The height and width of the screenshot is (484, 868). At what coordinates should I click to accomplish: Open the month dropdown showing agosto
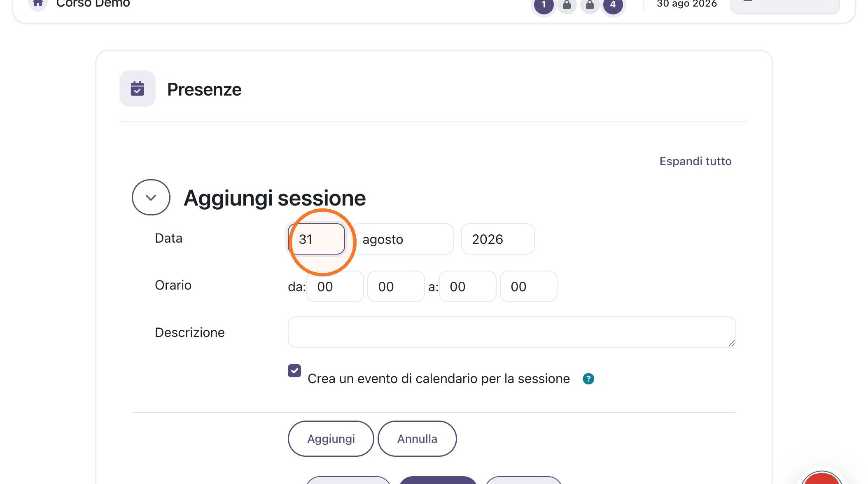coord(404,239)
